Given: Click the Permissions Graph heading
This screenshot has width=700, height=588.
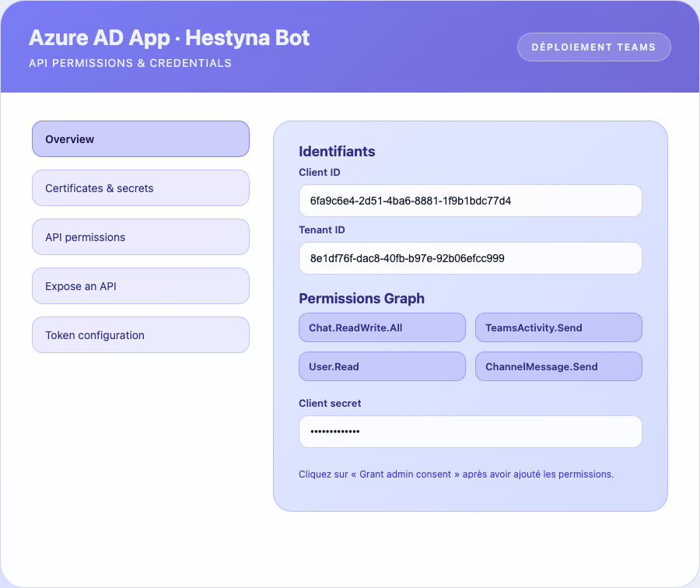Looking at the screenshot, I should pos(362,299).
